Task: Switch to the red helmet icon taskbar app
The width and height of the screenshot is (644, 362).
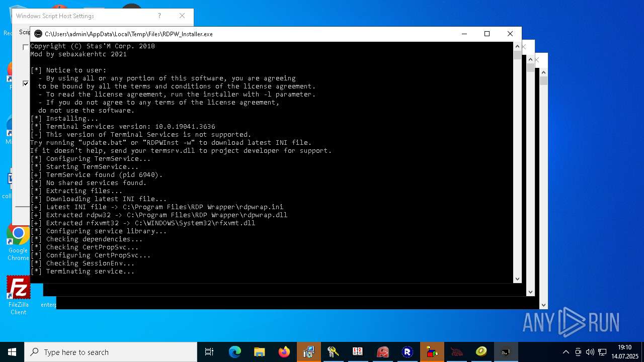Action: tap(382, 352)
